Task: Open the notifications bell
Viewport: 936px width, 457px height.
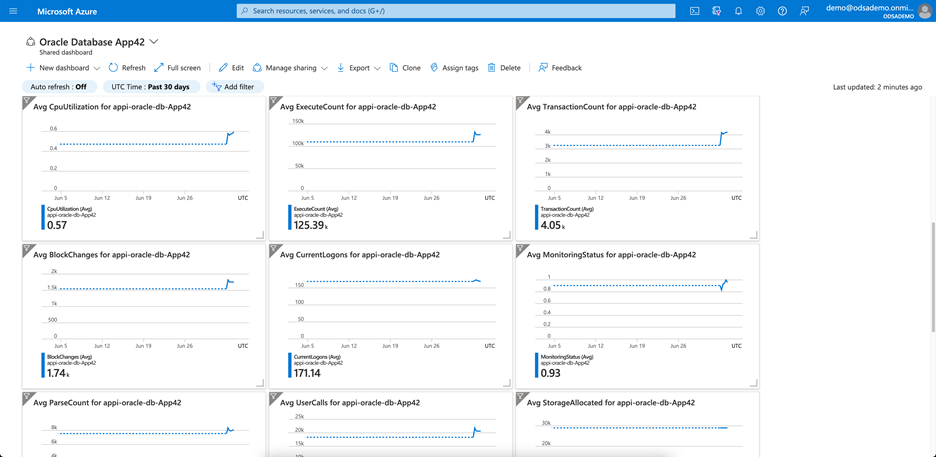Action: [738, 11]
